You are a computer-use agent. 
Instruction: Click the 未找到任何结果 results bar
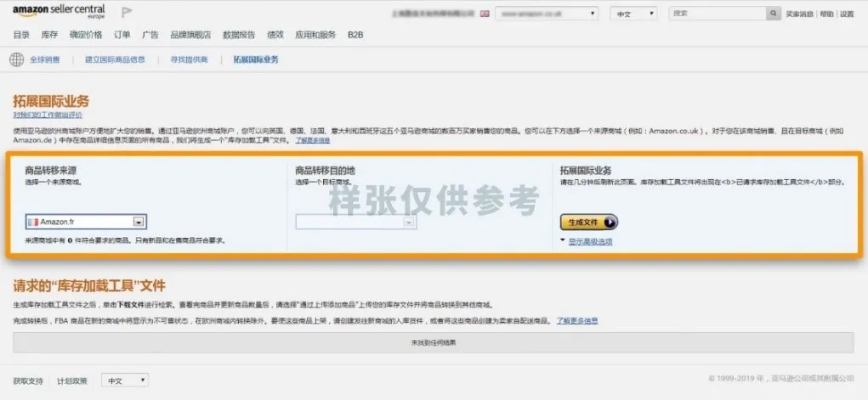pyautogui.click(x=434, y=342)
